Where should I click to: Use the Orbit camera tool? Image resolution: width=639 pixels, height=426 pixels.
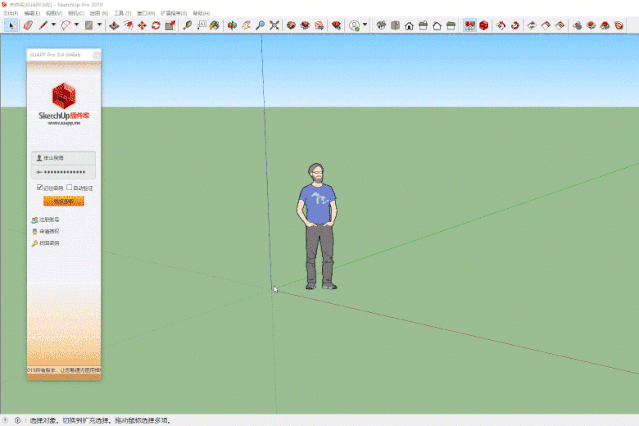[x=232, y=26]
